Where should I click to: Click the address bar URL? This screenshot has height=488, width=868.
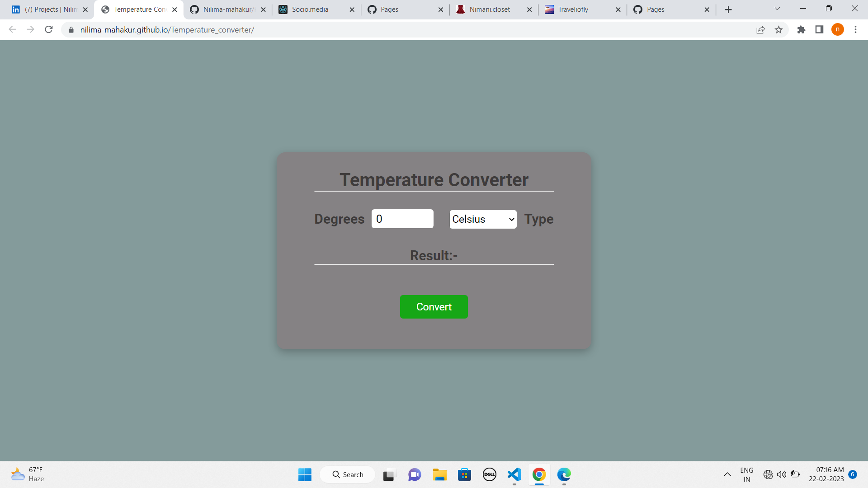click(167, 30)
